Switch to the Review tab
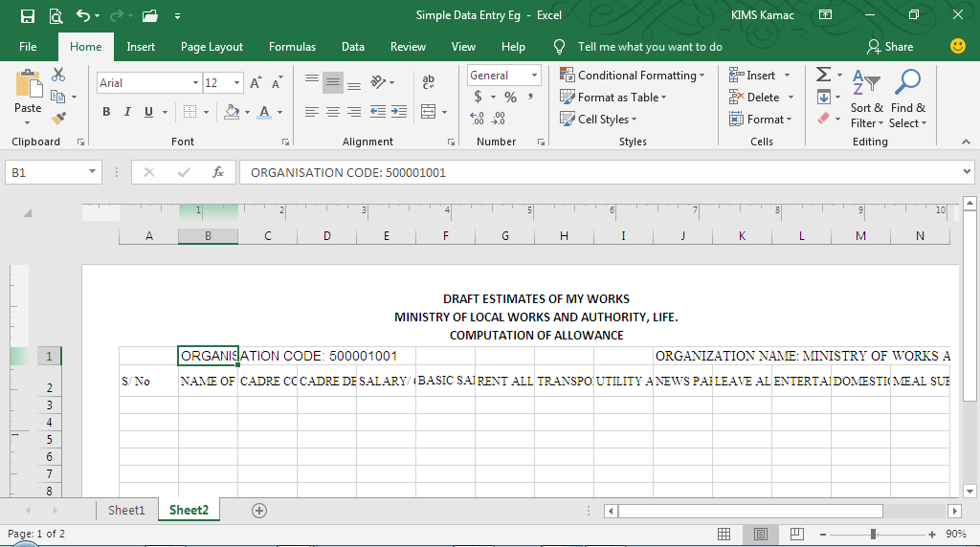Screen dimensions: 980x547 pos(408,47)
